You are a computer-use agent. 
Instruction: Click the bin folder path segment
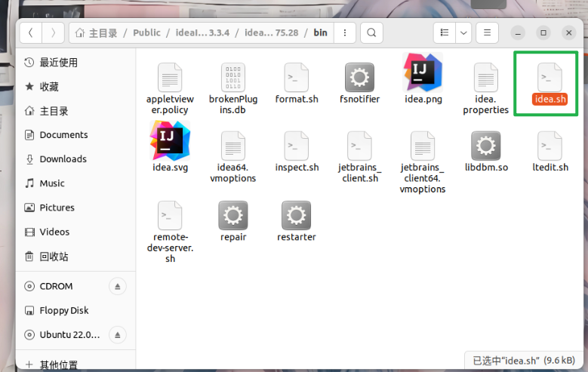click(x=320, y=33)
